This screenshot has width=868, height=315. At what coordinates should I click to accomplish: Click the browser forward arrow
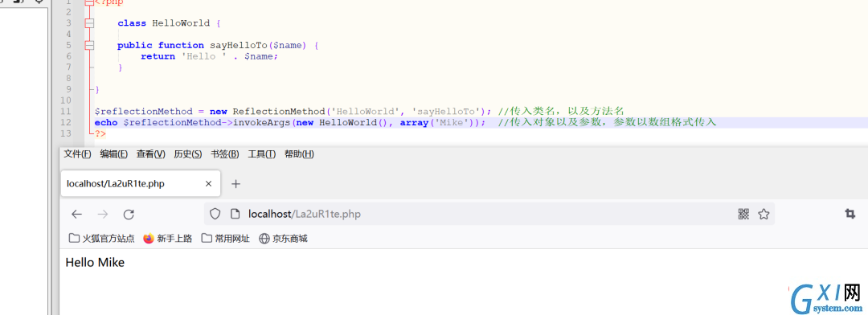[103, 215]
